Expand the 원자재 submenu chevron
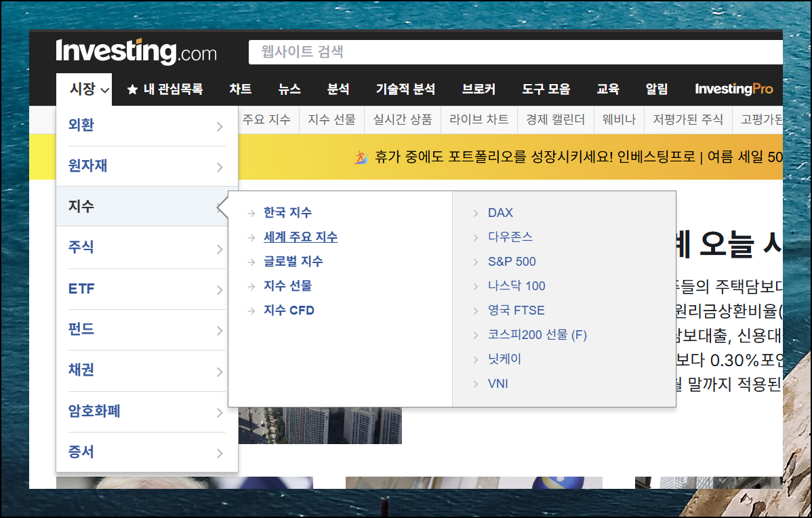Viewport: 812px width, 518px height. 220,167
